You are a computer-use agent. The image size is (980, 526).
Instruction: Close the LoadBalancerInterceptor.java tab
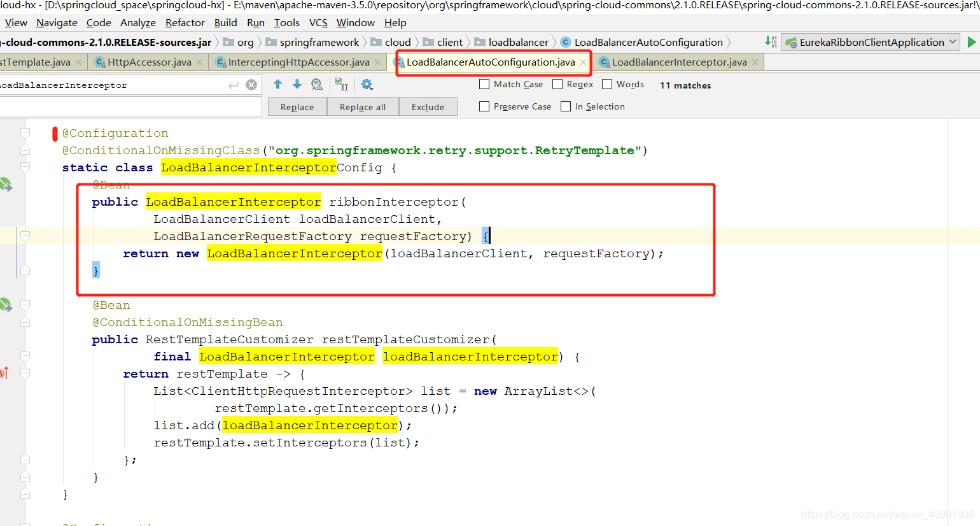(x=755, y=62)
